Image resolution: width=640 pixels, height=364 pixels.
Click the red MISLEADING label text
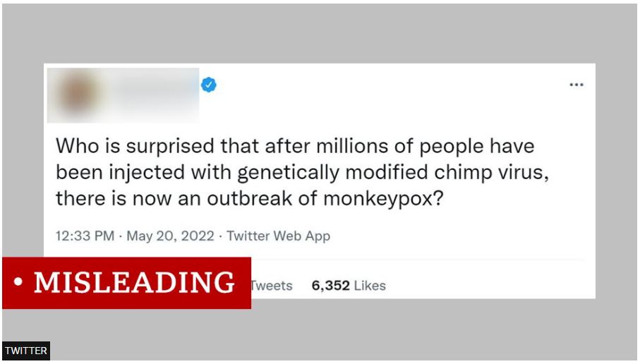pyautogui.click(x=134, y=283)
